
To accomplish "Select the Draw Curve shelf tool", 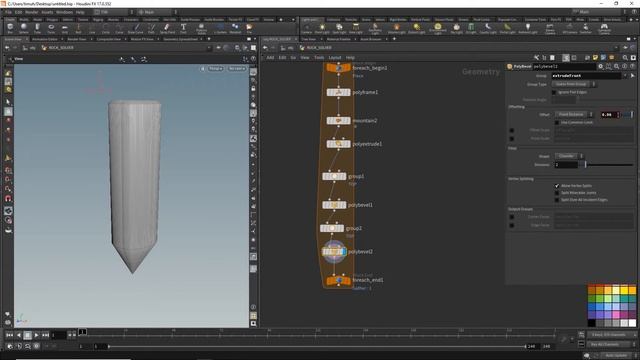I will [136, 28].
